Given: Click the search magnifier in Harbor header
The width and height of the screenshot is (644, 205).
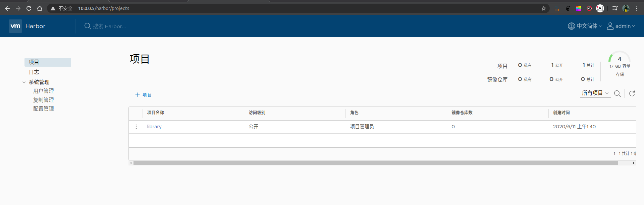Looking at the screenshot, I should coord(88,26).
